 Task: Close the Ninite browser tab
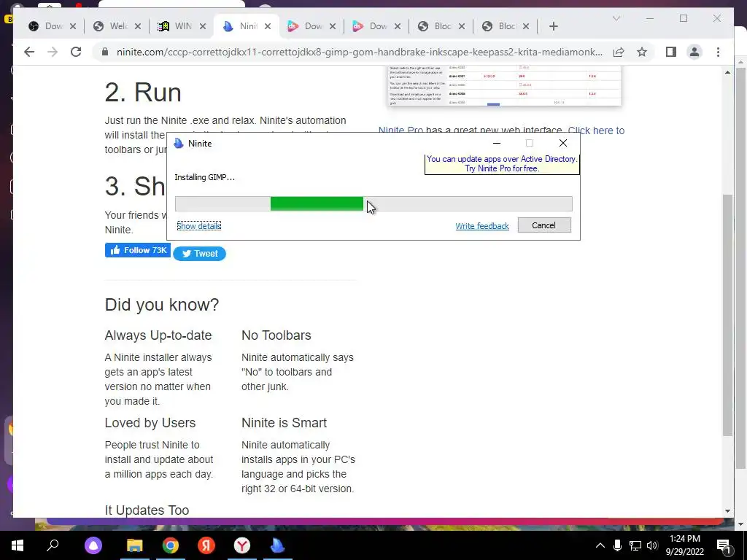pos(268,26)
